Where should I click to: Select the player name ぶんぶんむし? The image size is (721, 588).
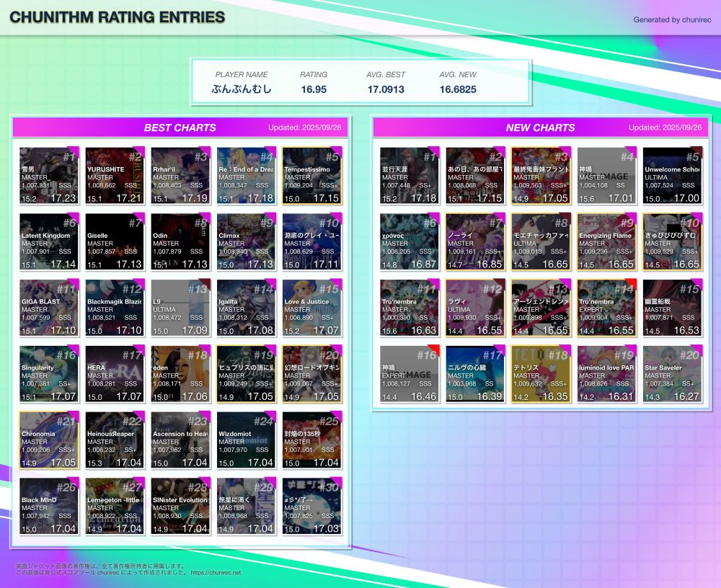tap(242, 89)
